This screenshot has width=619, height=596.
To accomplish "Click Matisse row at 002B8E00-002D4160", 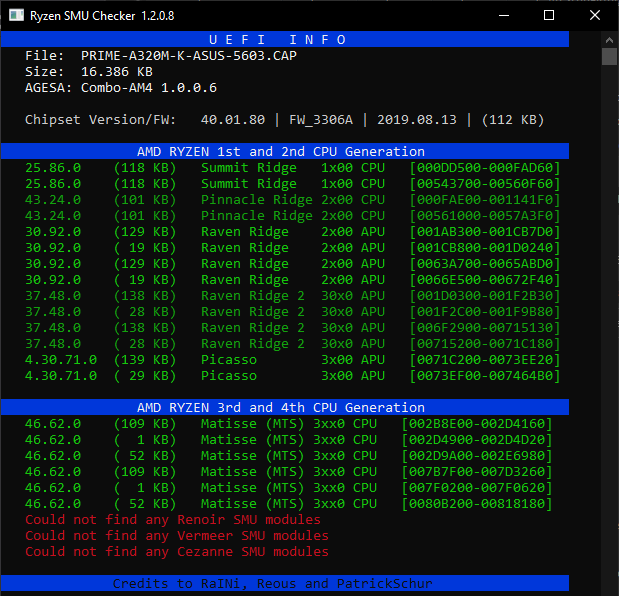I will click(289, 424).
